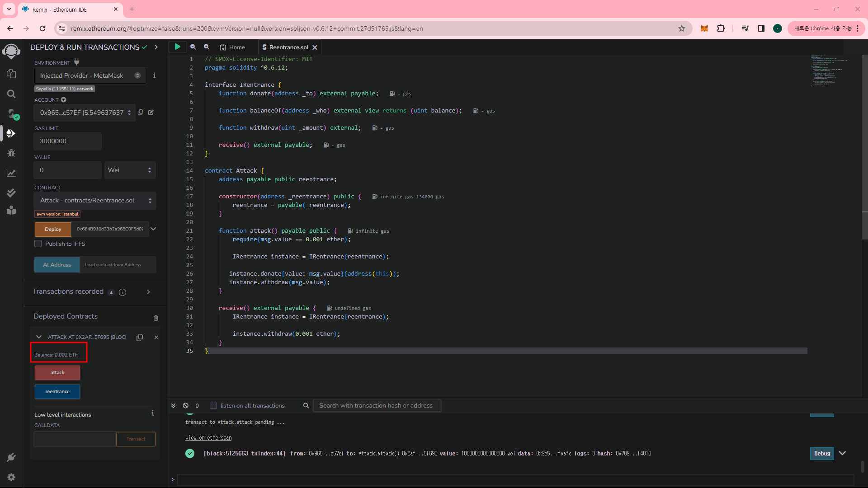
Task: Add a new account plus icon
Action: [64, 99]
